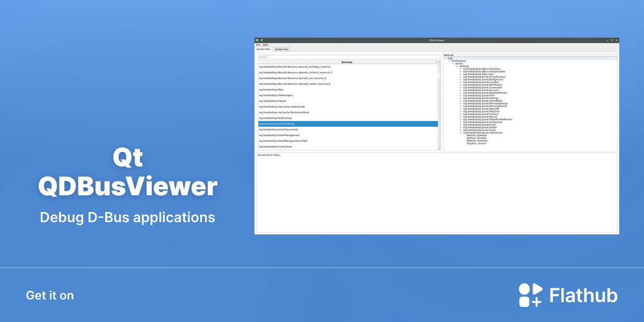The image size is (644, 322).
Task: Click the services list scrollbar down arrow
Action: (x=439, y=149)
